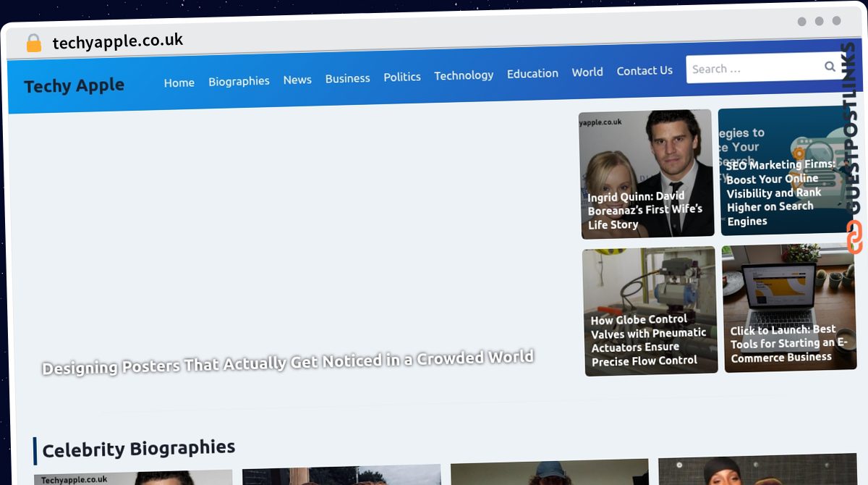The image size is (868, 485).
Task: Click the padlock icon in address bar
Action: [34, 43]
